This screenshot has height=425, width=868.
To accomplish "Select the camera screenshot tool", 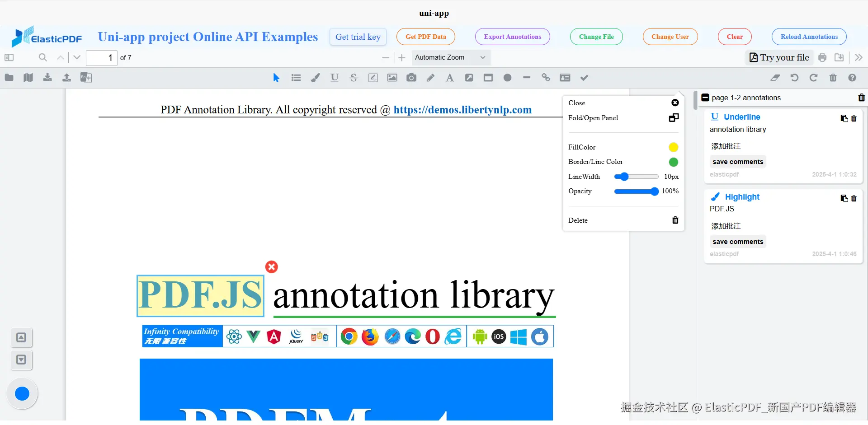I will point(411,78).
